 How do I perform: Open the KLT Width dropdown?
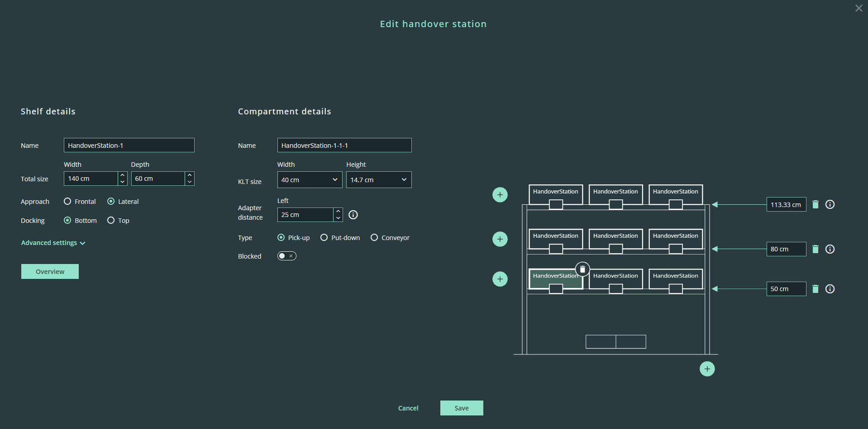click(x=310, y=180)
